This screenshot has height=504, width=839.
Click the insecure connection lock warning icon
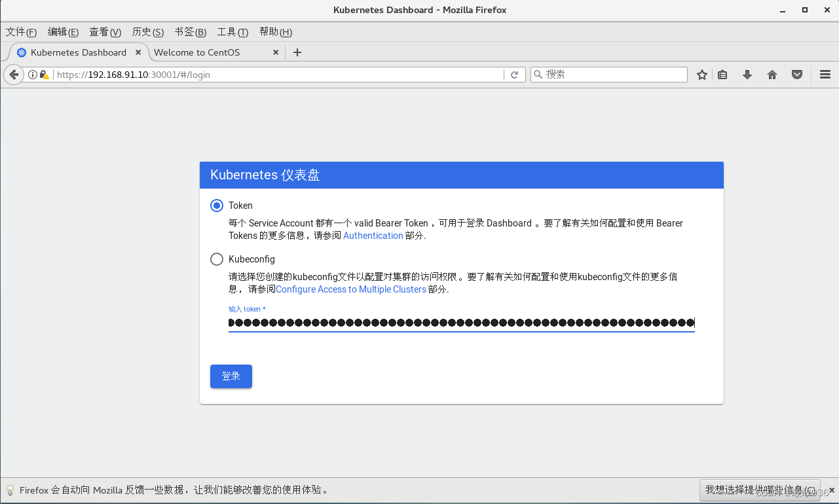pos(44,75)
